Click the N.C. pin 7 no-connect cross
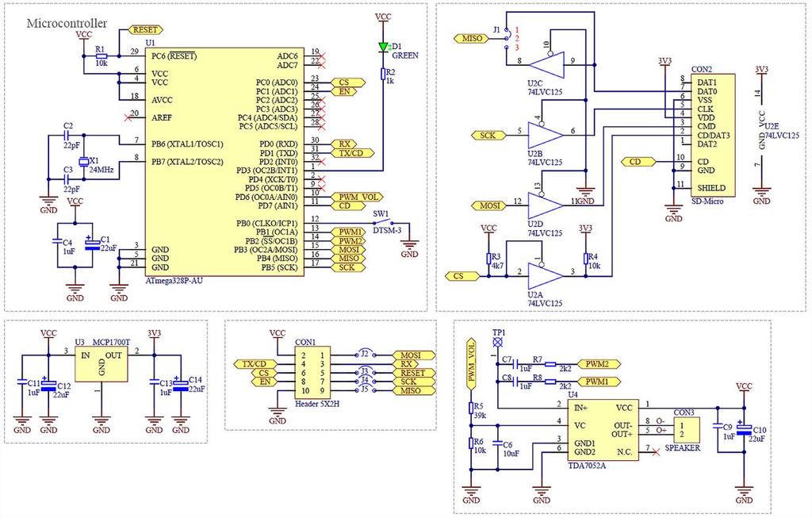This screenshot has width=812, height=518. [656, 452]
